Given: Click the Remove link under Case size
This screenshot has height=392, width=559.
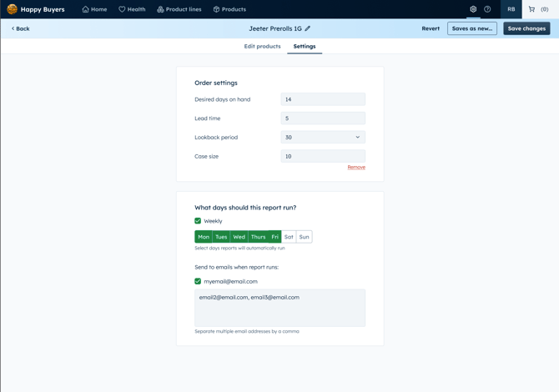Looking at the screenshot, I should coord(356,167).
